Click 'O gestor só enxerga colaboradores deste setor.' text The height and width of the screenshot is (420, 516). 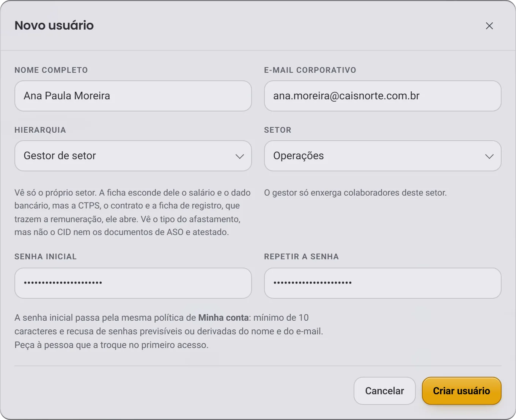pyautogui.click(x=356, y=193)
